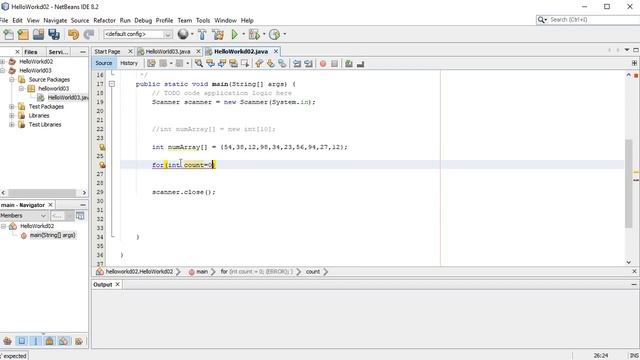Expand the Test Libraries node
The height and width of the screenshot is (360, 640).
(12, 124)
